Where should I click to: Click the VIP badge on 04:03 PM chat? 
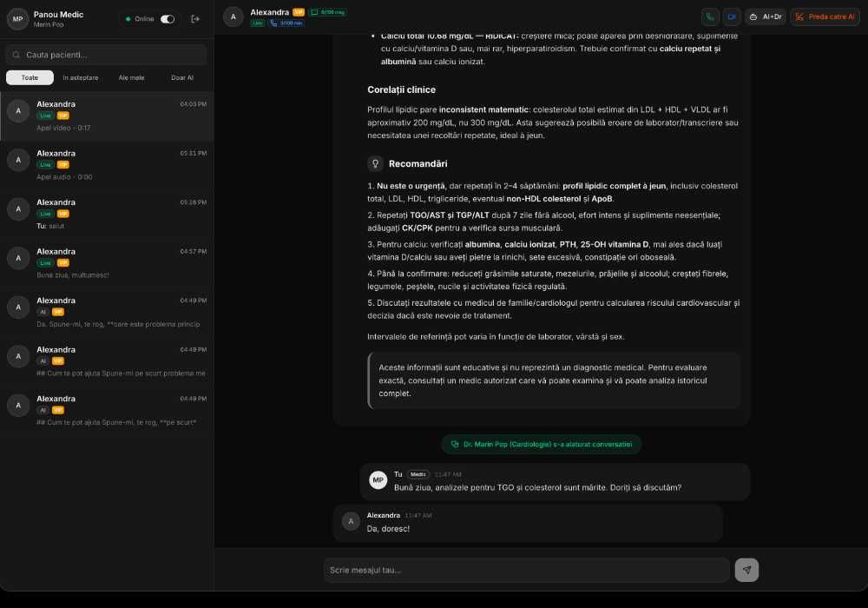[63, 116]
